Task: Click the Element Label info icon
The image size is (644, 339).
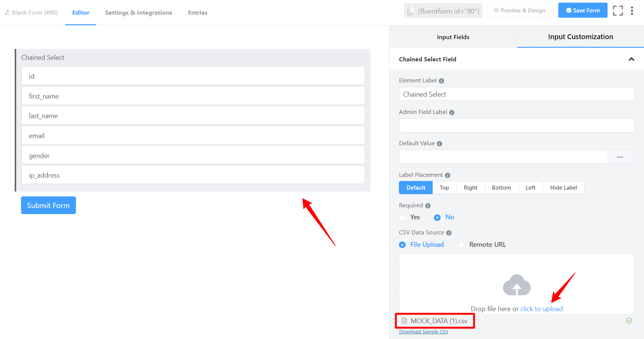Action: click(441, 81)
